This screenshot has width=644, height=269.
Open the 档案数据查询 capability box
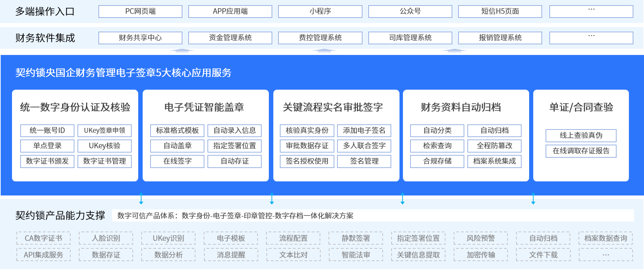coord(606,238)
